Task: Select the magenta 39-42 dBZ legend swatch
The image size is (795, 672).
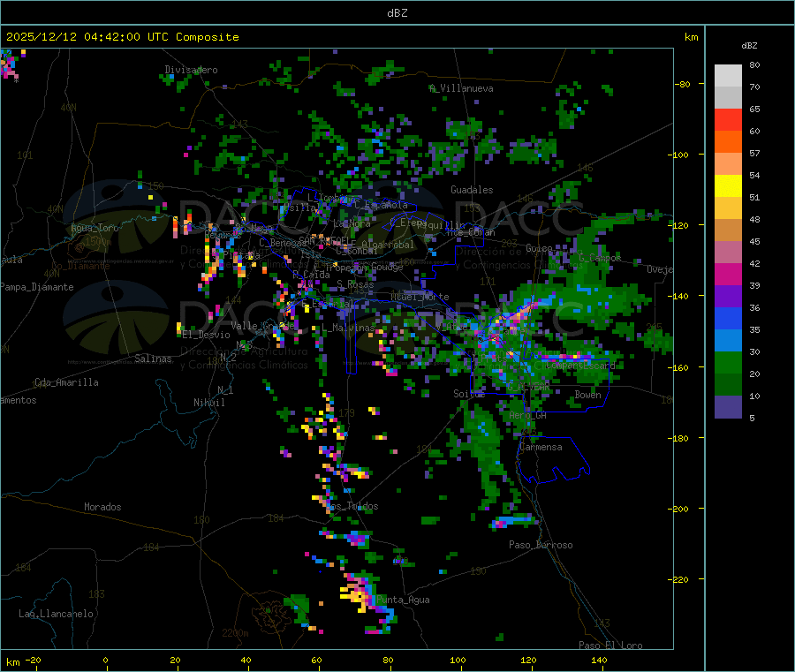Action: coord(728,274)
